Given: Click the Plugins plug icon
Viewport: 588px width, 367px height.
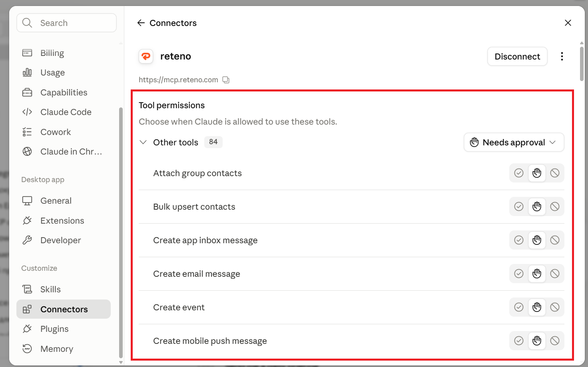Looking at the screenshot, I should 27,329.
